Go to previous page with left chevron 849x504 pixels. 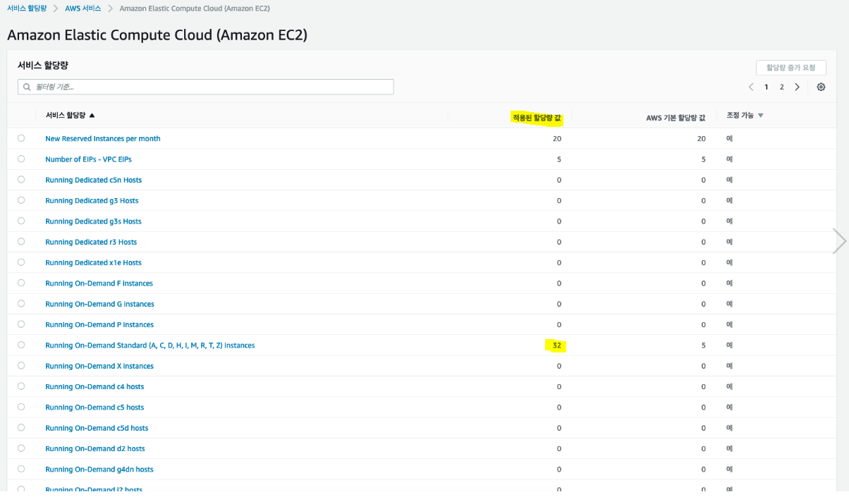(750, 87)
